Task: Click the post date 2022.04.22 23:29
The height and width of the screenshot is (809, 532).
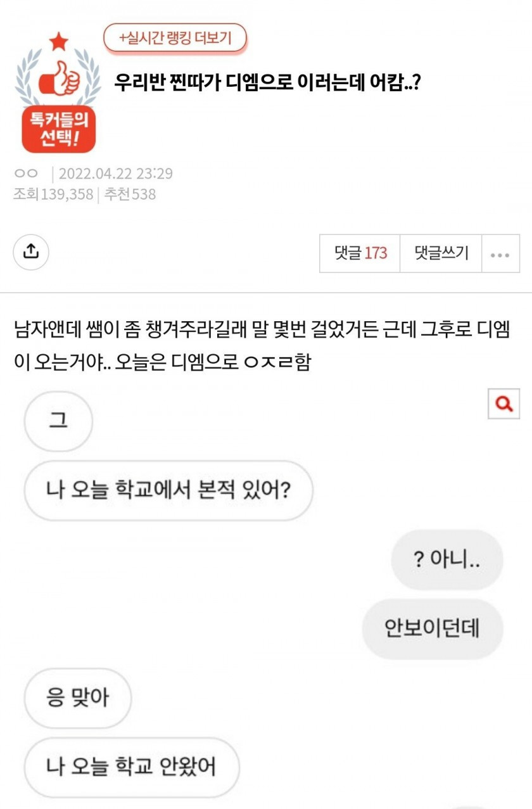Action: [115, 174]
